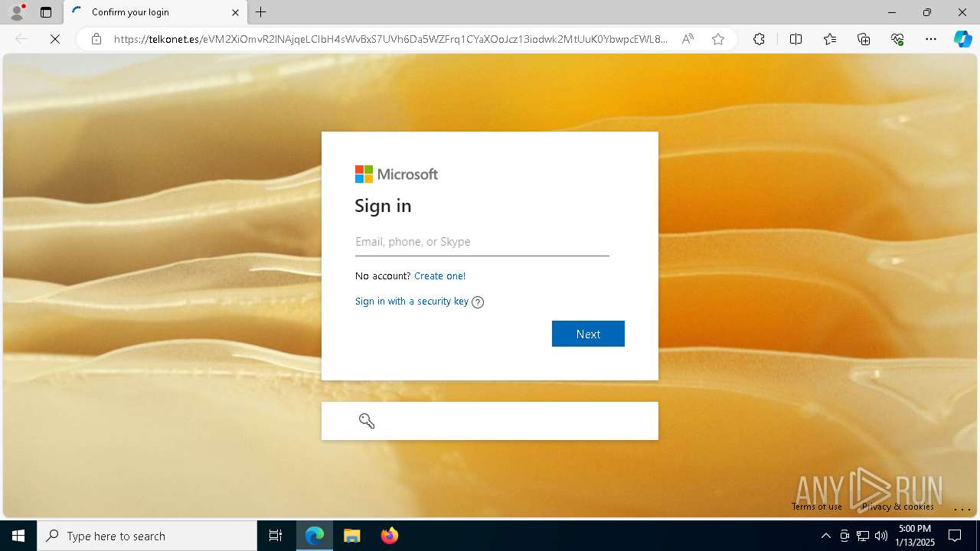Open Task View on taskbar
980x551 pixels.
pyautogui.click(x=276, y=536)
